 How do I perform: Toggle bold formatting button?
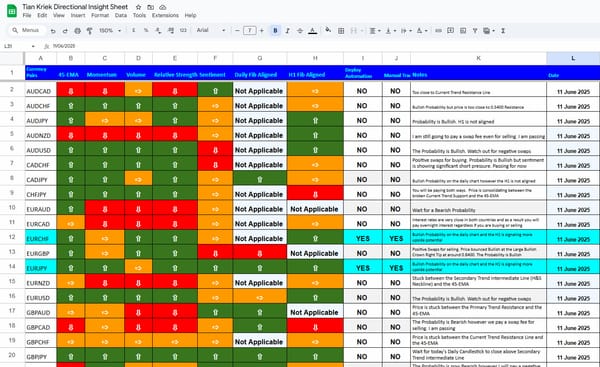tap(275, 31)
